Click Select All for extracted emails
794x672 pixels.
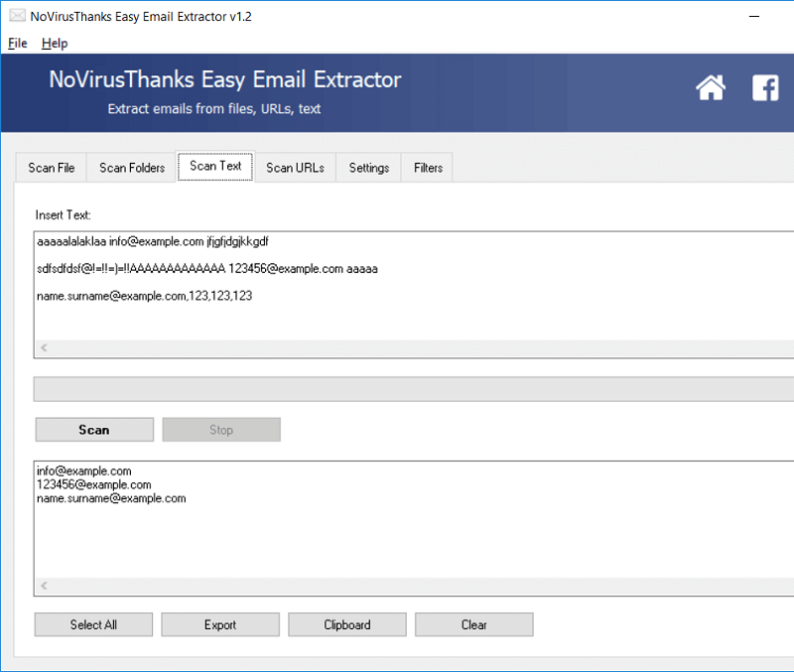tap(93, 624)
